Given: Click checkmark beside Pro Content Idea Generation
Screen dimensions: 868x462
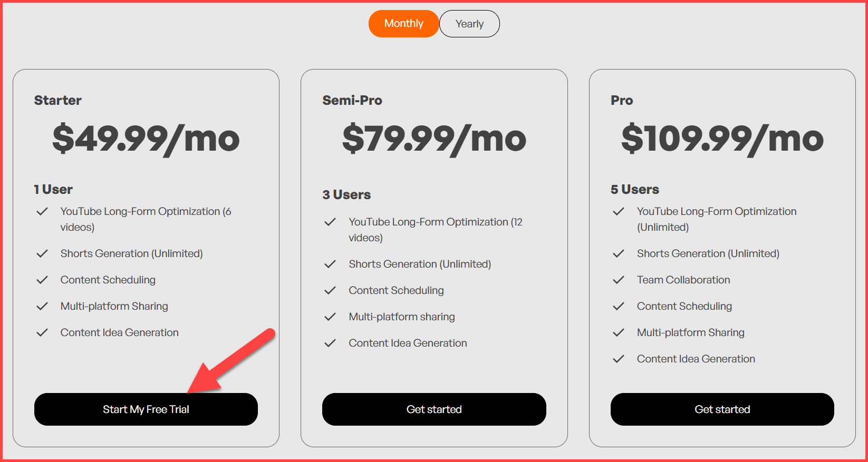Looking at the screenshot, I should [619, 359].
